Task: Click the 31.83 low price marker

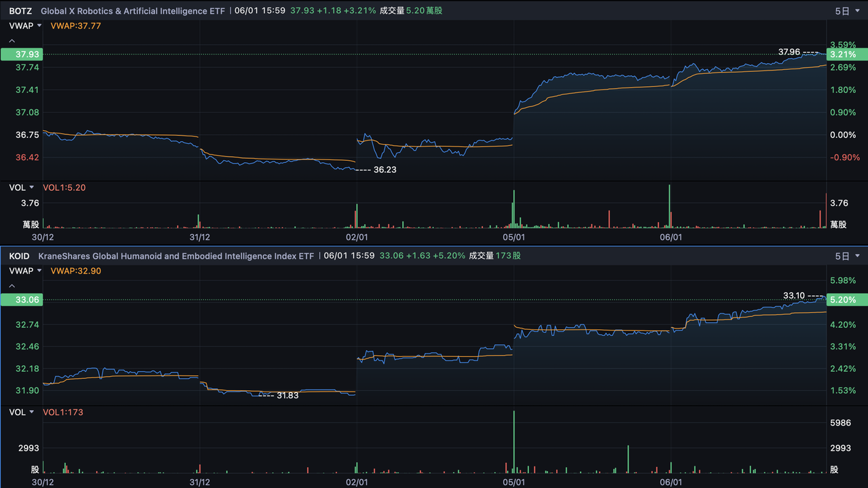Action: pyautogui.click(x=288, y=396)
